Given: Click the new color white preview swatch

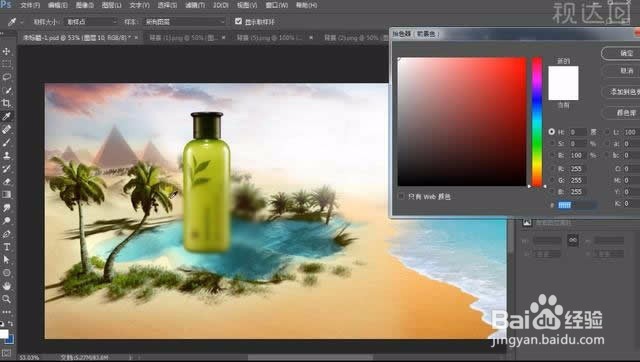Looking at the screenshot, I should coord(563,75).
